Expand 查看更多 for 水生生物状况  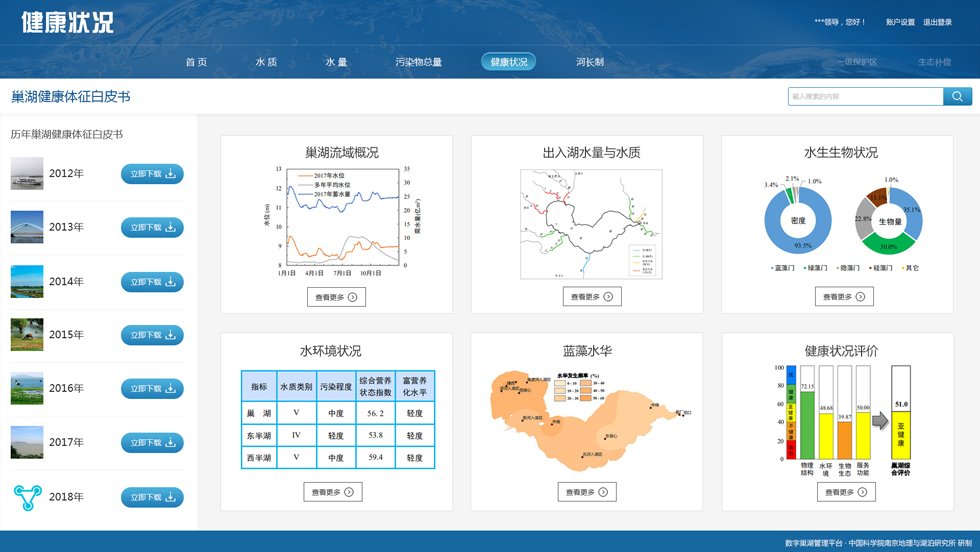(x=844, y=297)
